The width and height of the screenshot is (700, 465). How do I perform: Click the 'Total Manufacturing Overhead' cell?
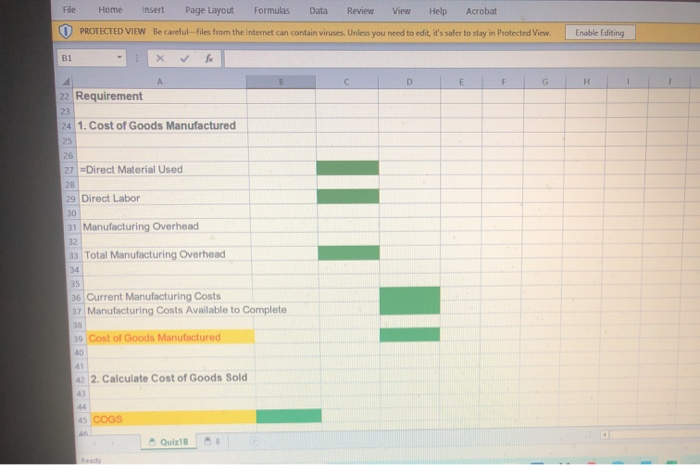coord(167,254)
